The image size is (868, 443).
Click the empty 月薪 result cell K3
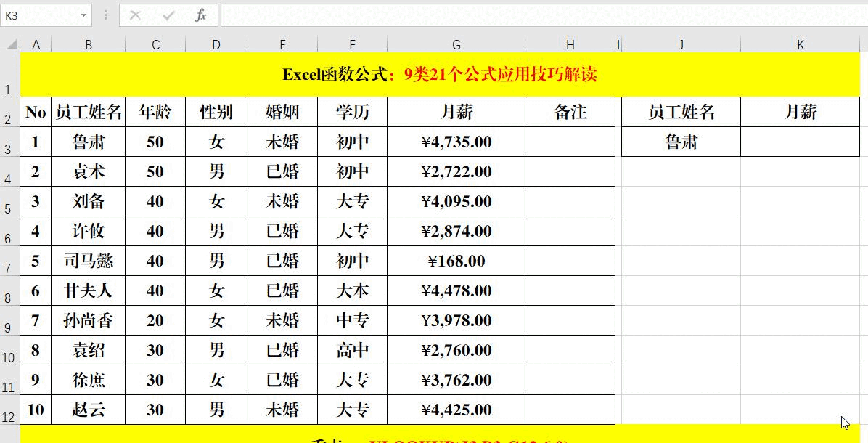tap(800, 142)
